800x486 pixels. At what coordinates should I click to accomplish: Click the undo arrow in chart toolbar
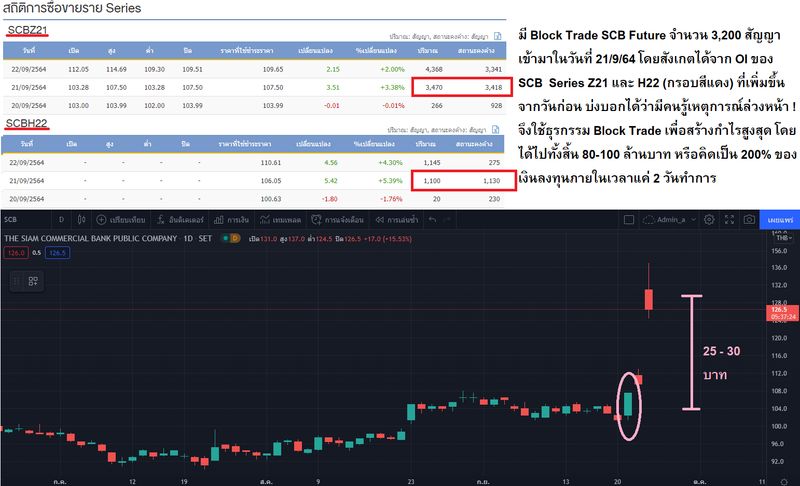(433, 220)
